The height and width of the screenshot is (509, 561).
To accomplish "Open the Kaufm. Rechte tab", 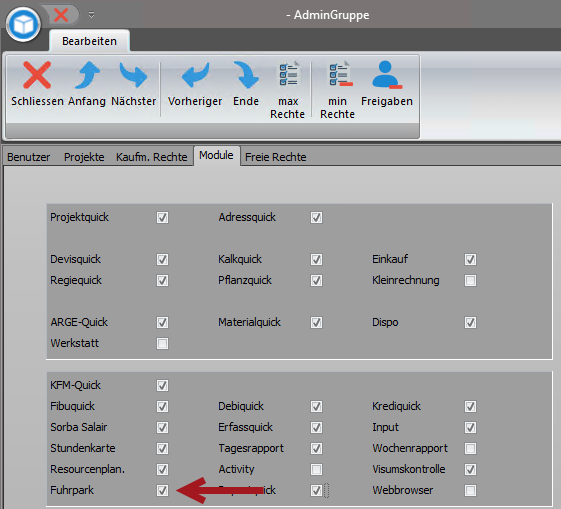I will point(152,157).
